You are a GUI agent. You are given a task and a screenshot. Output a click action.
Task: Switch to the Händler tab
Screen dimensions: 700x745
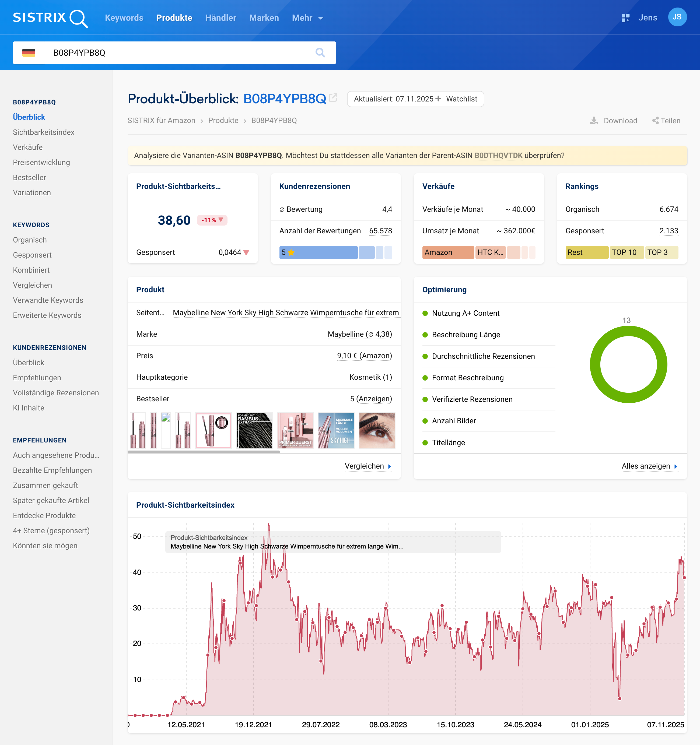coord(220,17)
